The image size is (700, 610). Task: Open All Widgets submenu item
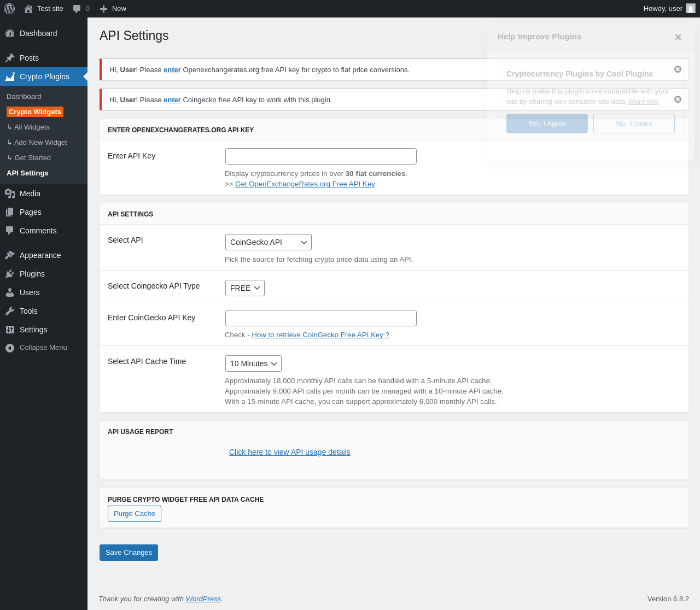[x=32, y=127]
